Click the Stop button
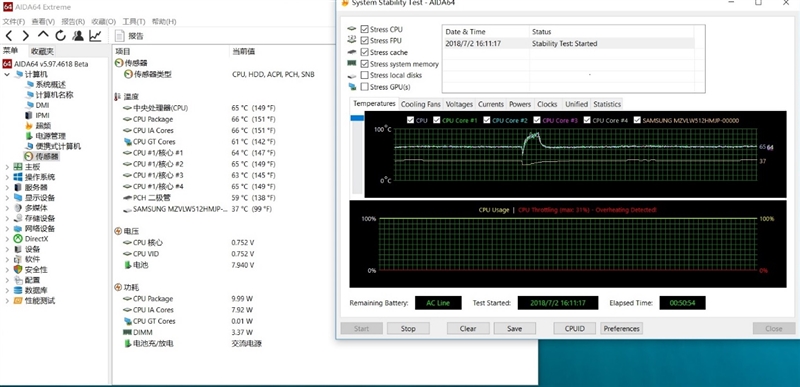Viewport: 800px width, 387px height. tap(408, 328)
